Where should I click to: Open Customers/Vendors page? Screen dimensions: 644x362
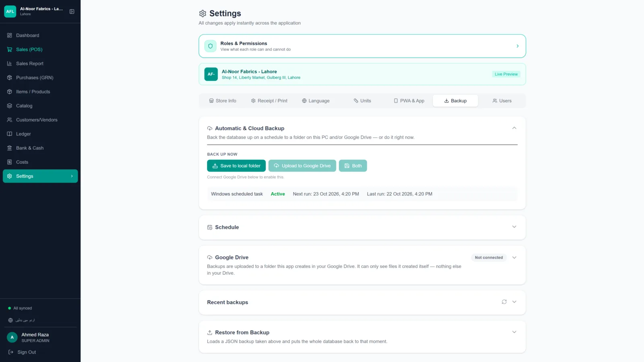coord(40,120)
